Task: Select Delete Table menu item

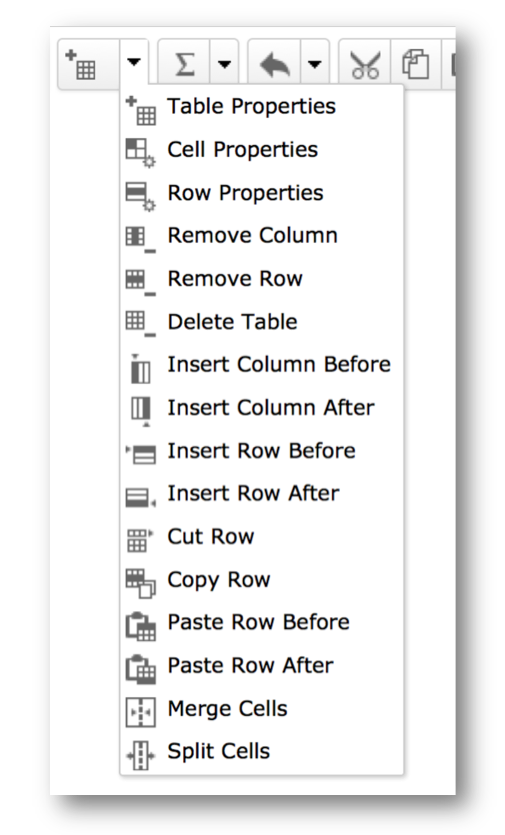Action: 261,322
